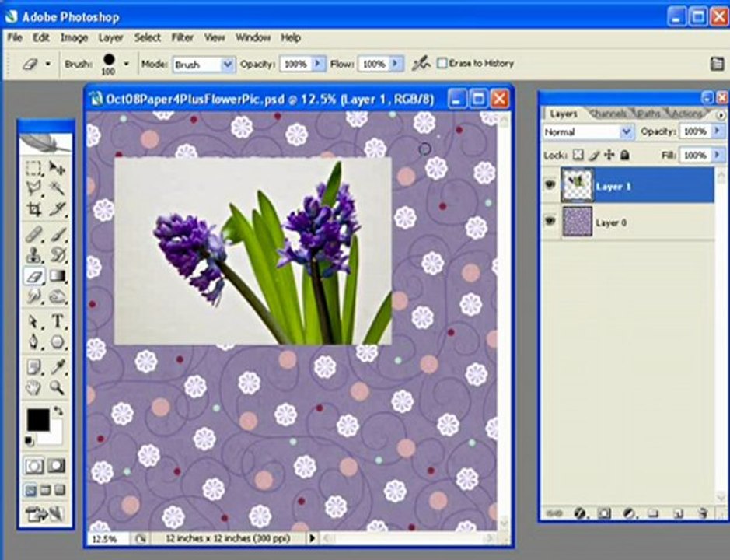Select the Pen tool
This screenshot has height=560, width=730.
point(33,342)
